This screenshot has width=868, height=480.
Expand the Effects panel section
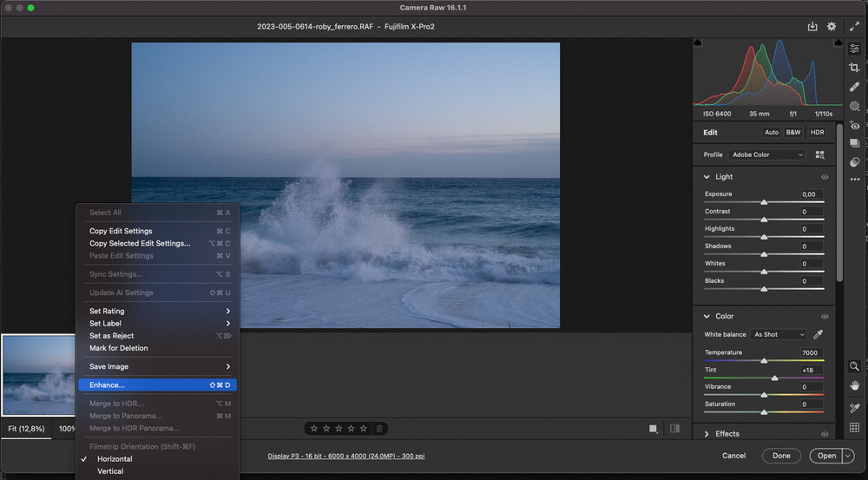(x=707, y=434)
